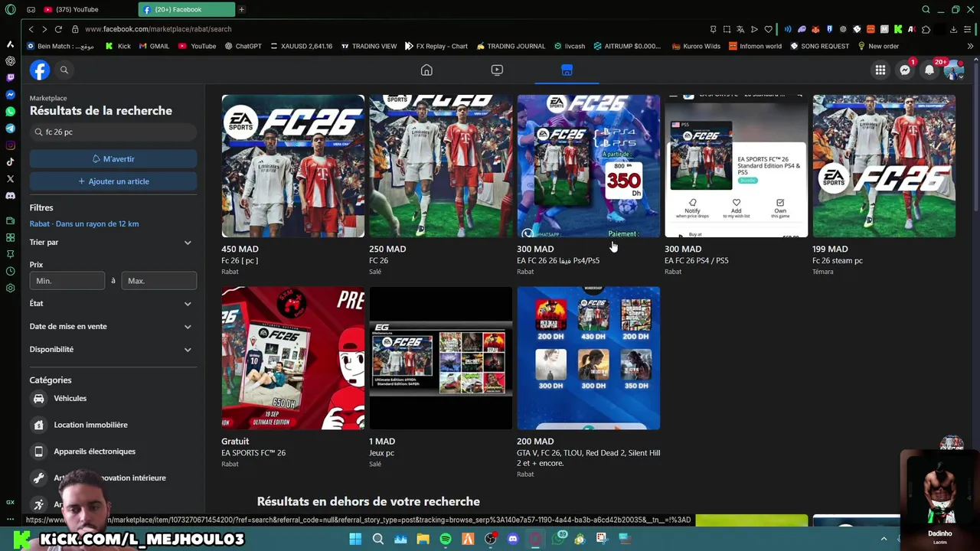Click browser back arrow
Image resolution: width=980 pixels, height=551 pixels.
pyautogui.click(x=31, y=29)
